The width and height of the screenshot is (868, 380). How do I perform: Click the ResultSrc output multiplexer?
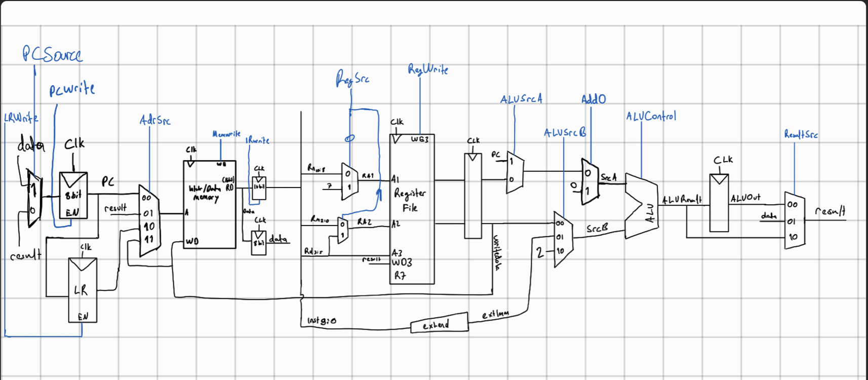coord(795,220)
